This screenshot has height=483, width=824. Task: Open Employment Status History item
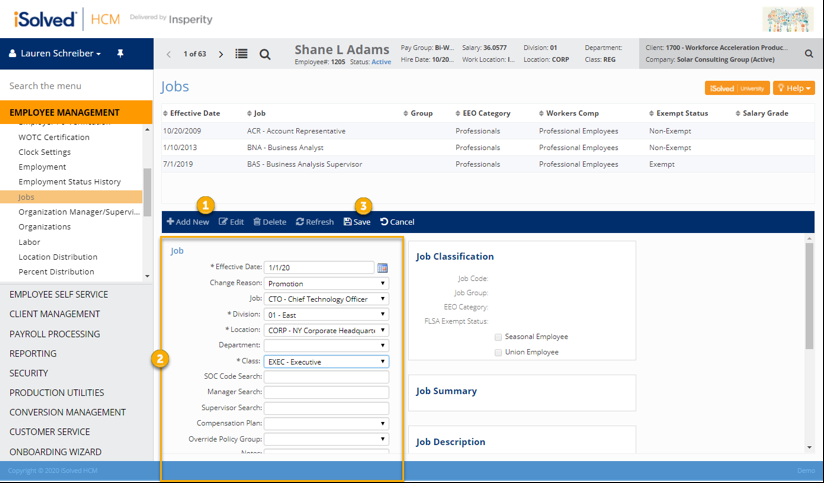click(71, 182)
